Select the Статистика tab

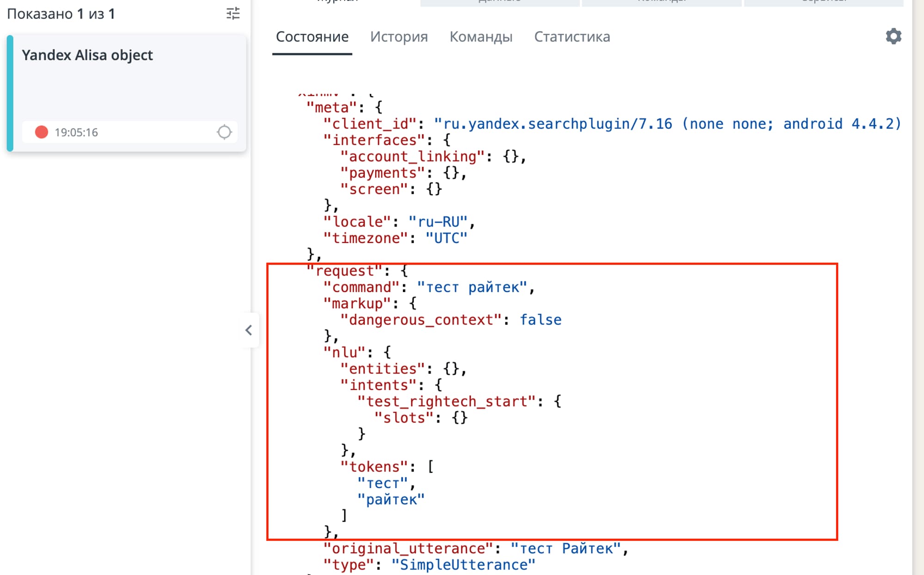pos(571,37)
